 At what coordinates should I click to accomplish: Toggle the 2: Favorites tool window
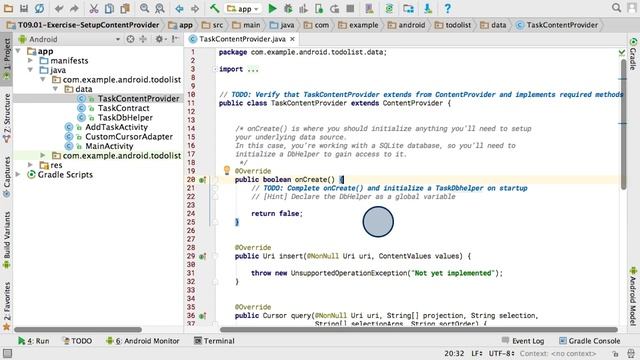point(7,306)
